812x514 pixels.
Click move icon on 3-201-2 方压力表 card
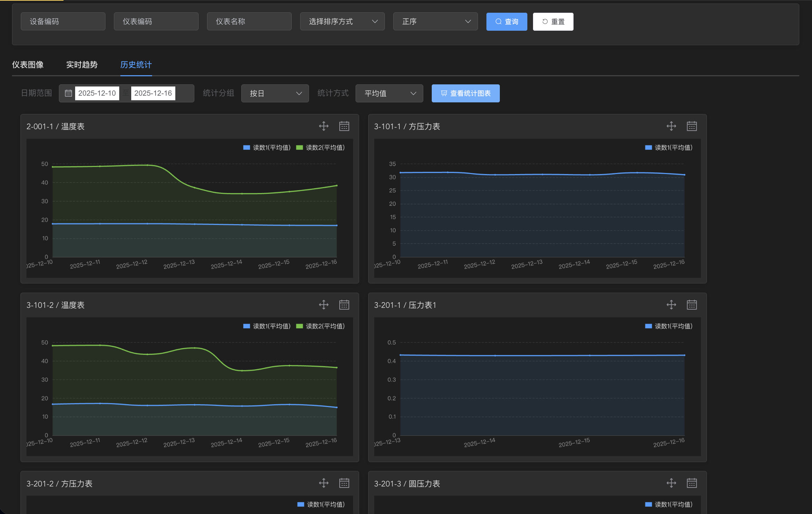coord(323,483)
